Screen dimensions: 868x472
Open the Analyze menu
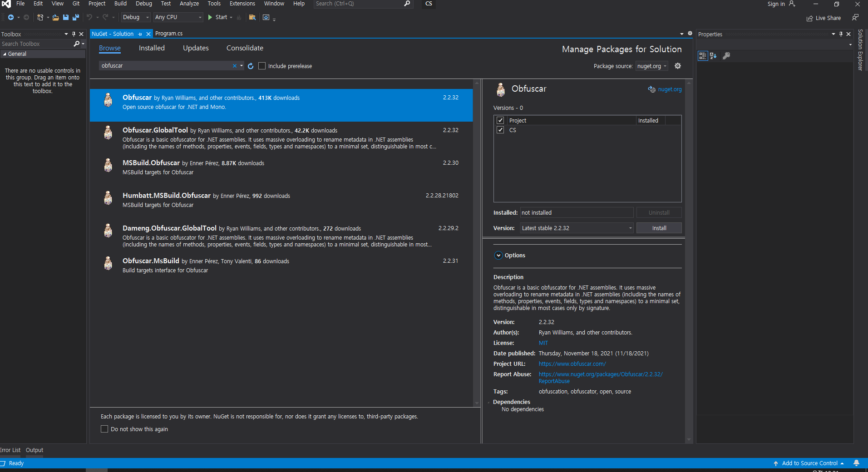pos(189,4)
